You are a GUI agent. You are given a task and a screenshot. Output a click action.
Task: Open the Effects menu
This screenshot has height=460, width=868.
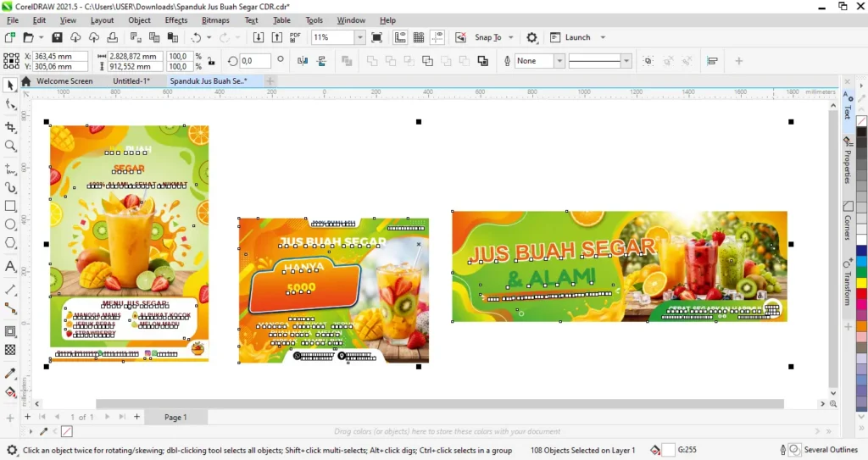176,20
